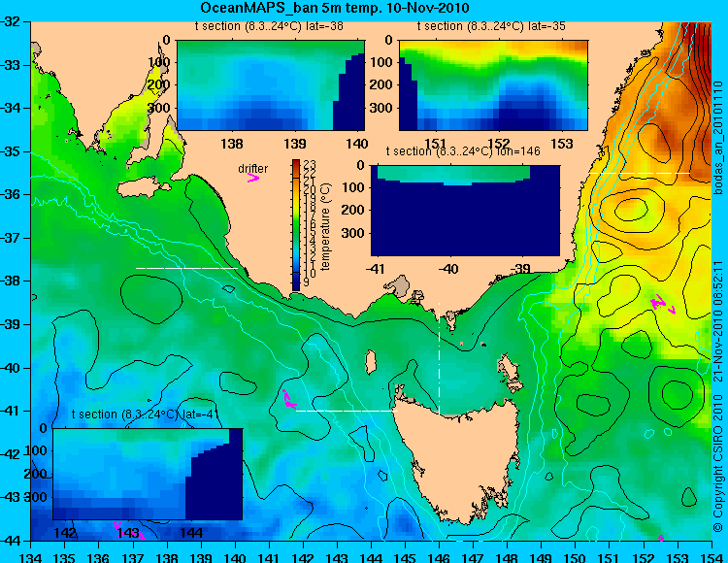
Task: Click the title OceanMAPS_ban 5m temp. 10-Nov-2010
Action: point(334,8)
